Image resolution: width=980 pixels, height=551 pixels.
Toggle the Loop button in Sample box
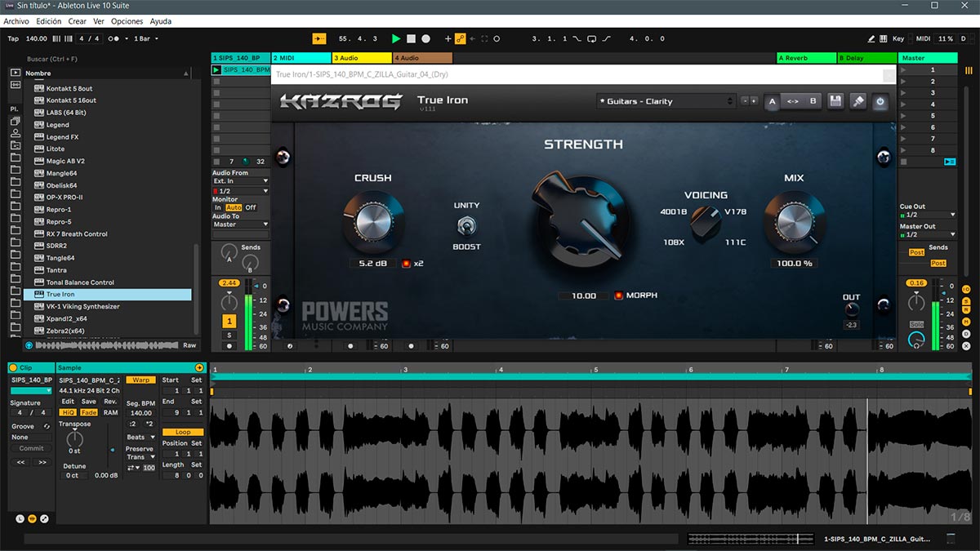[x=183, y=432]
